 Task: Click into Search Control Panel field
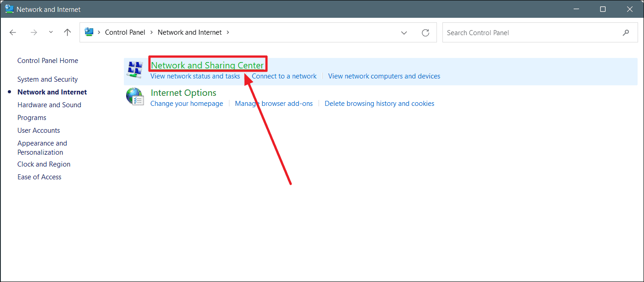[530, 33]
